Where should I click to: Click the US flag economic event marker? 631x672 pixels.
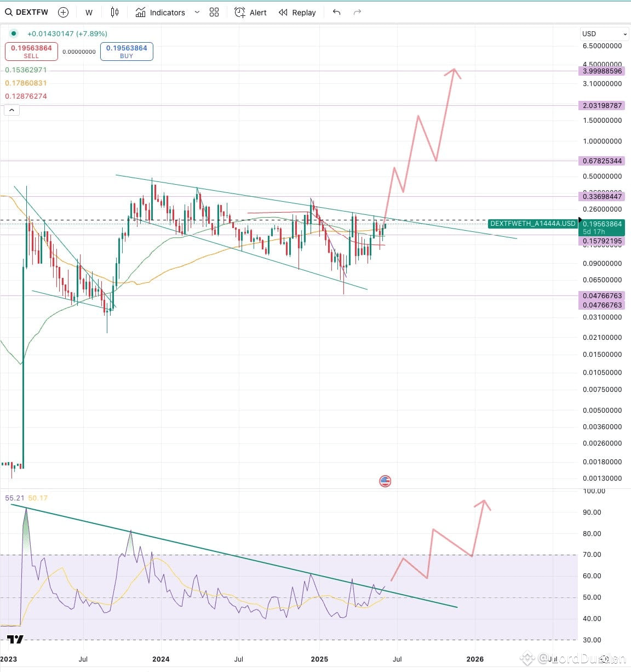click(385, 481)
